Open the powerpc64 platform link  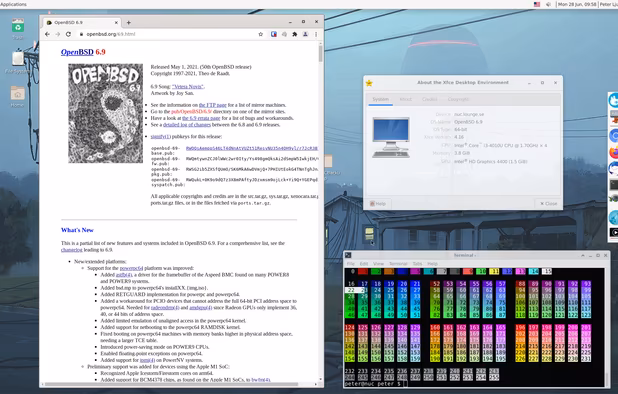point(131,268)
